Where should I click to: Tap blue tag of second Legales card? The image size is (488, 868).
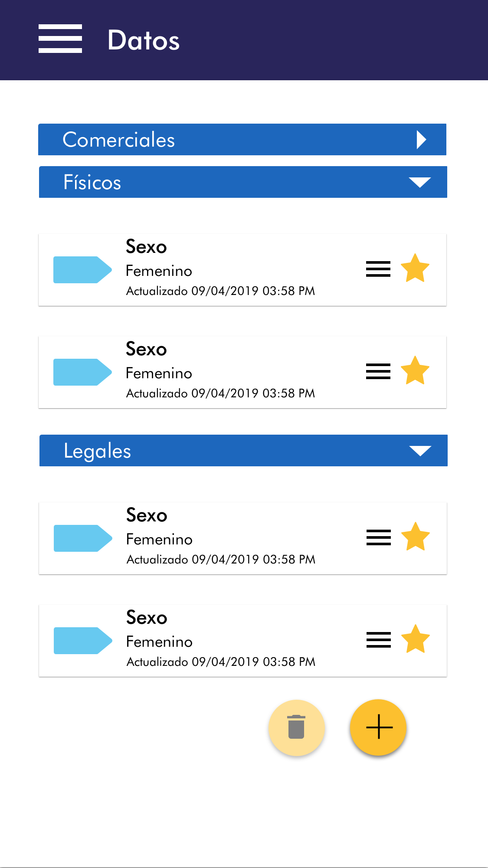click(x=83, y=641)
